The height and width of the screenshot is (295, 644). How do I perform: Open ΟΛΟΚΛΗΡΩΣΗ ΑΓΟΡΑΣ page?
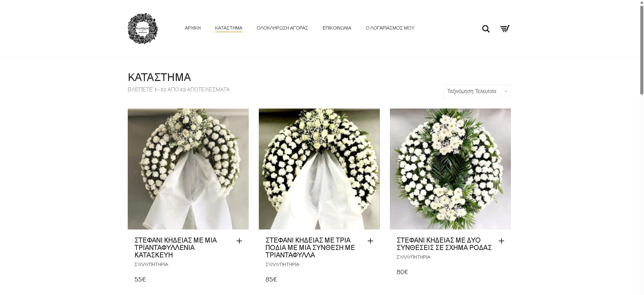click(282, 28)
